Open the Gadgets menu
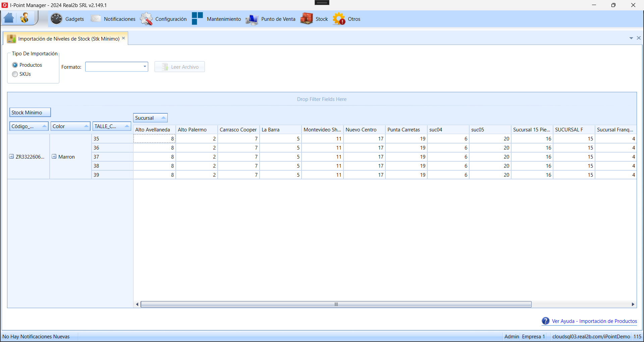The height and width of the screenshot is (342, 644). point(75,19)
